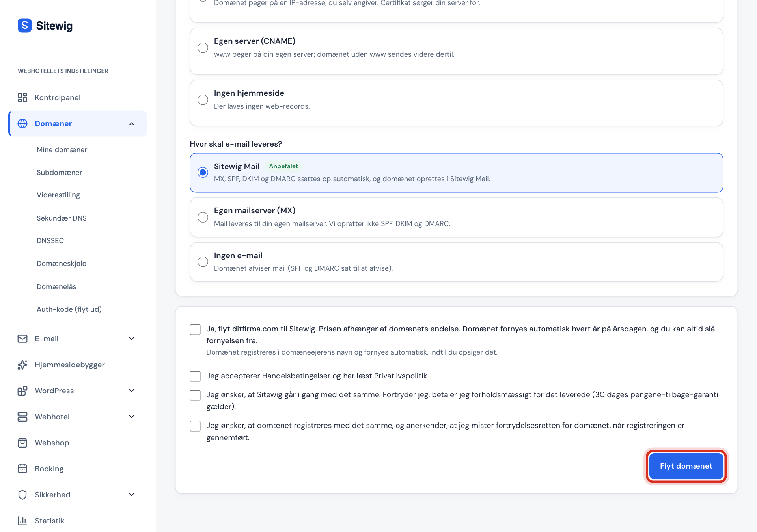This screenshot has width=757, height=532.
Task: Click the Flyt domænet button
Action: coord(686,466)
